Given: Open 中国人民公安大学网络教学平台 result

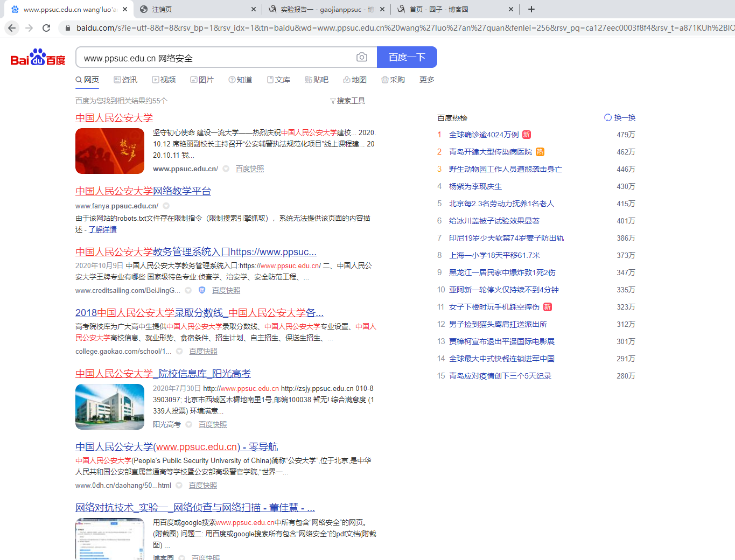Looking at the screenshot, I should [x=143, y=191].
